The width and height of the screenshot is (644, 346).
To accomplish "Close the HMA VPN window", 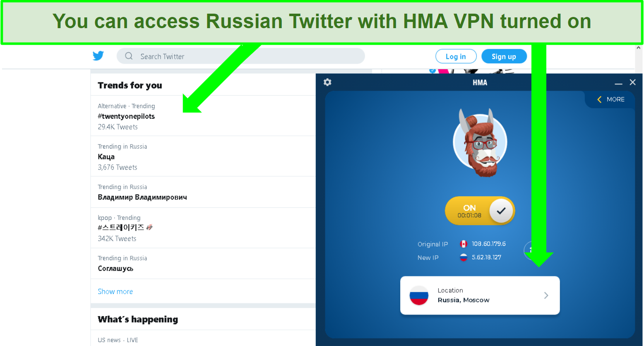I will [x=632, y=82].
